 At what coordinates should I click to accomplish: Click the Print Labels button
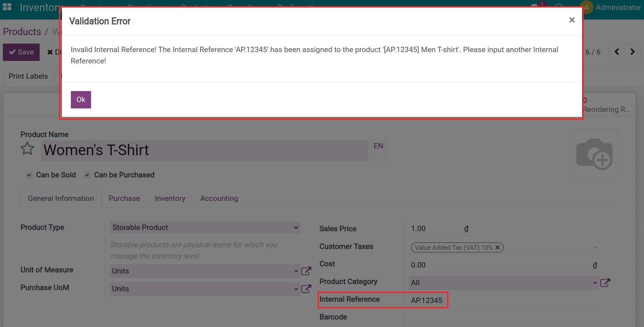click(28, 76)
